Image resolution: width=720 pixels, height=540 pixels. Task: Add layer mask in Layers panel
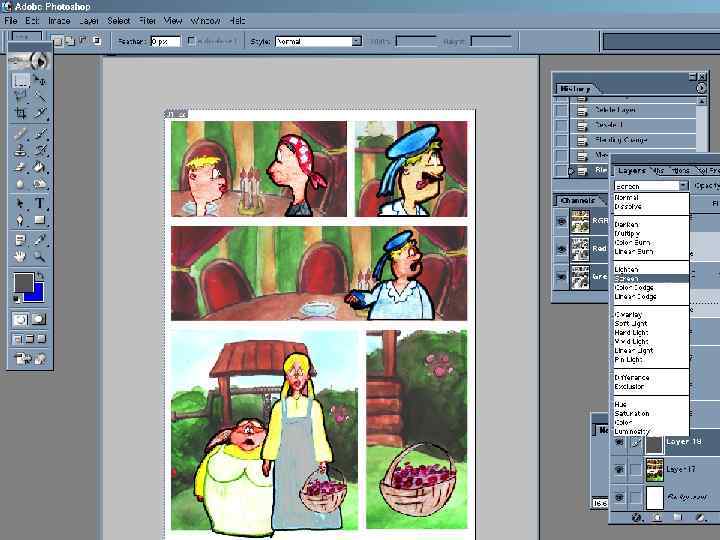(x=657, y=518)
